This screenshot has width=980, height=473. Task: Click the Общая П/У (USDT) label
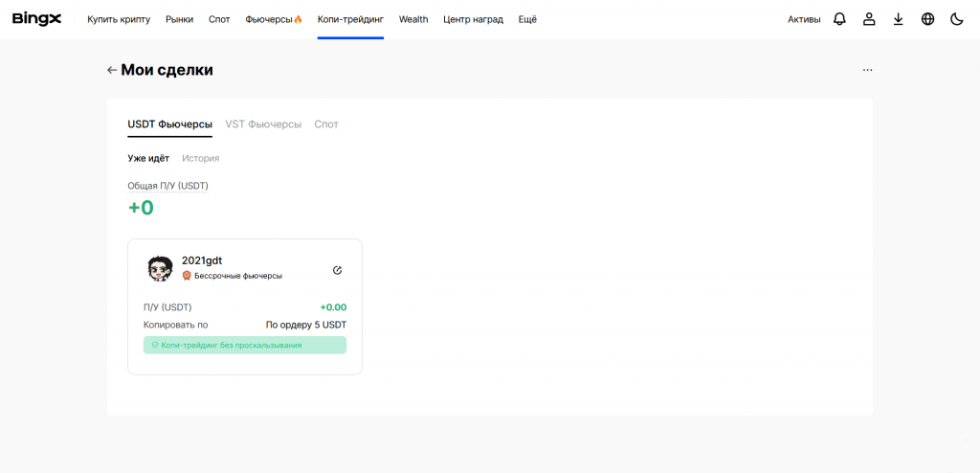[x=167, y=186]
